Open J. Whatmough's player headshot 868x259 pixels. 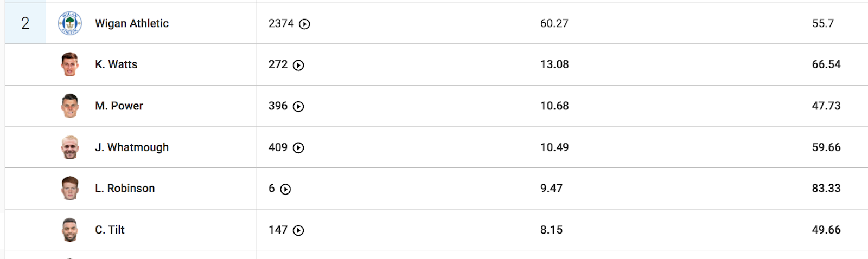(70, 147)
